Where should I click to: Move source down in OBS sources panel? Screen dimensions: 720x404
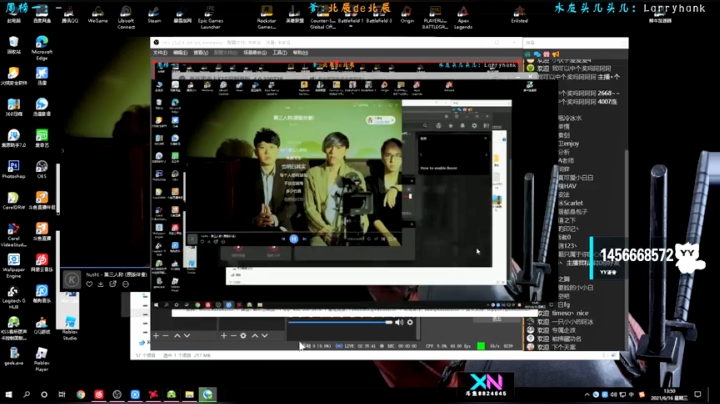(264, 336)
